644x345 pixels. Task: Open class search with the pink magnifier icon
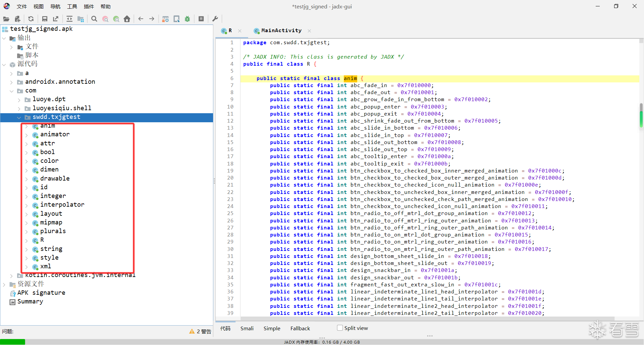tap(105, 19)
